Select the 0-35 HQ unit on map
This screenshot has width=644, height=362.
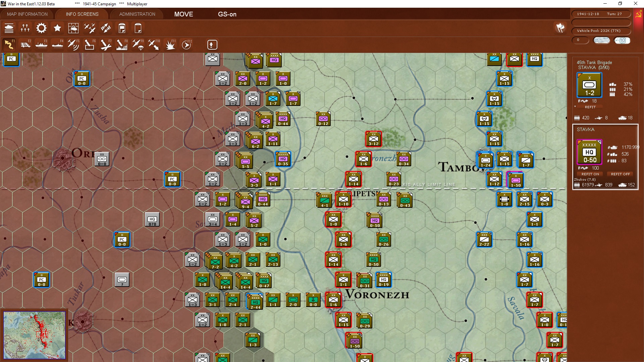pyautogui.click(x=283, y=159)
